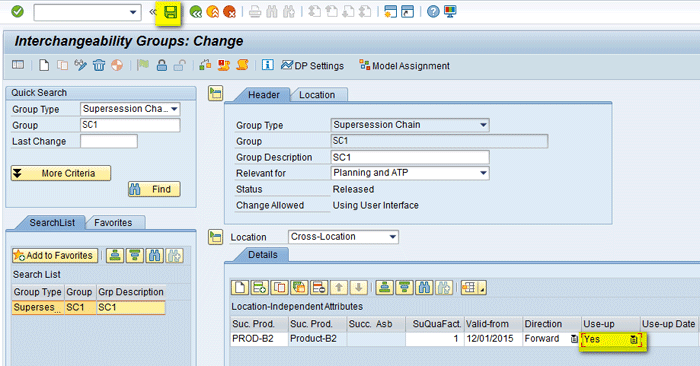Move row up with the arrow icon
Screen dimensions: 700x366
pyautogui.click(x=339, y=288)
